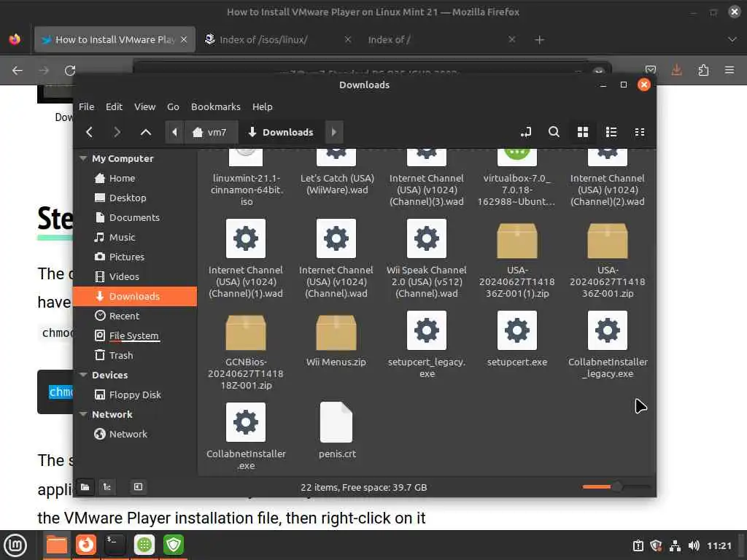Open a new Firefox tab
The height and width of the screenshot is (560, 747).
click(x=539, y=39)
